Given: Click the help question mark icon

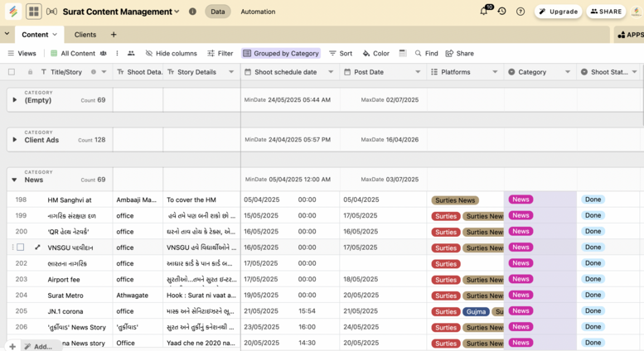Looking at the screenshot, I should click(x=521, y=12).
